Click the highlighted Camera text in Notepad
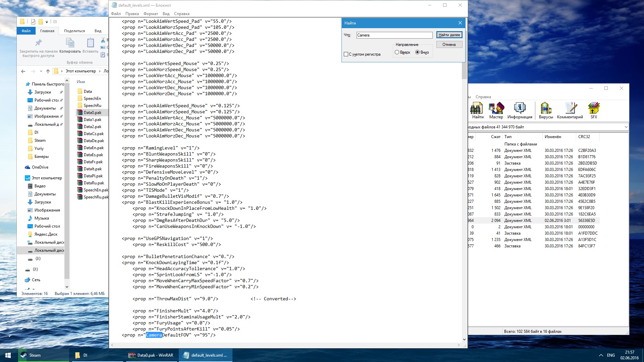 [154, 335]
